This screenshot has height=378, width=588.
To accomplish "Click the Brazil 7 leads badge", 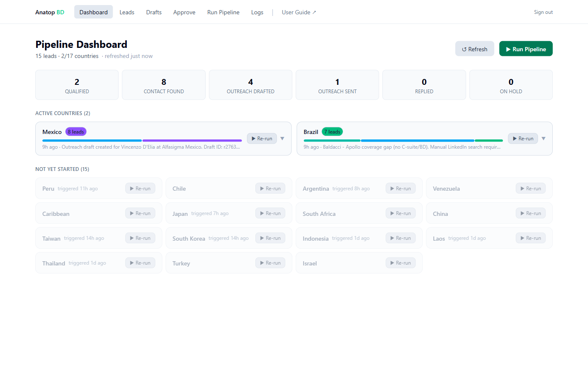I will [x=332, y=132].
